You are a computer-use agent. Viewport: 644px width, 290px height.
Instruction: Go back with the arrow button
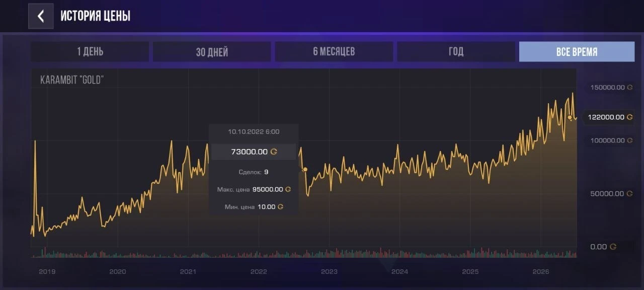click(x=41, y=16)
